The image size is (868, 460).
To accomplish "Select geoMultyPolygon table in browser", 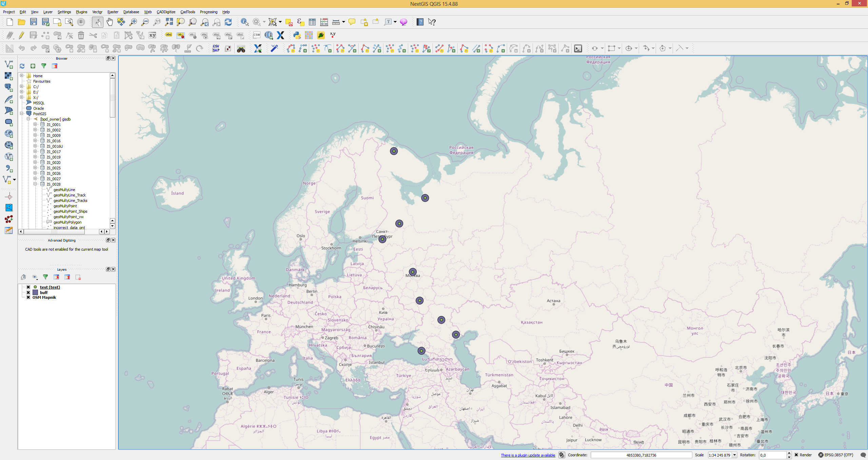I will pyautogui.click(x=67, y=222).
